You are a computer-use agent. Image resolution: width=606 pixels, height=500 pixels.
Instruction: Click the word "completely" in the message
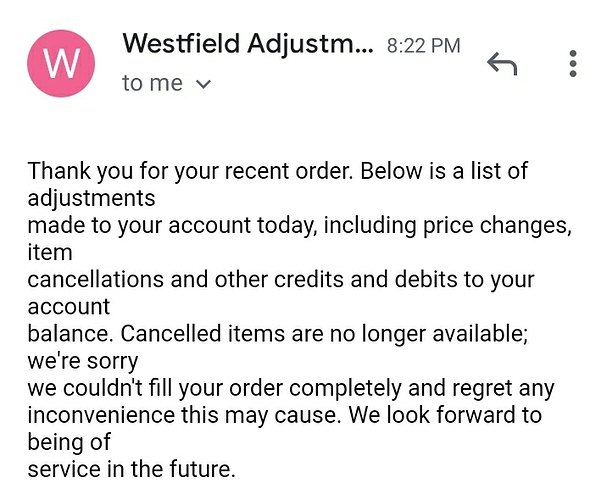tap(345, 388)
